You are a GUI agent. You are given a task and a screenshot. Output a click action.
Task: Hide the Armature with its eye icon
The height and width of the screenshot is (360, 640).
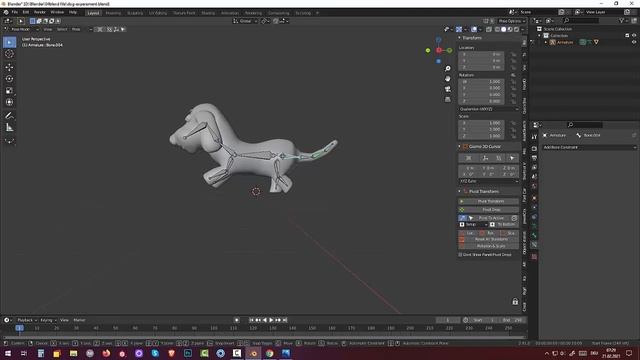[x=634, y=42]
